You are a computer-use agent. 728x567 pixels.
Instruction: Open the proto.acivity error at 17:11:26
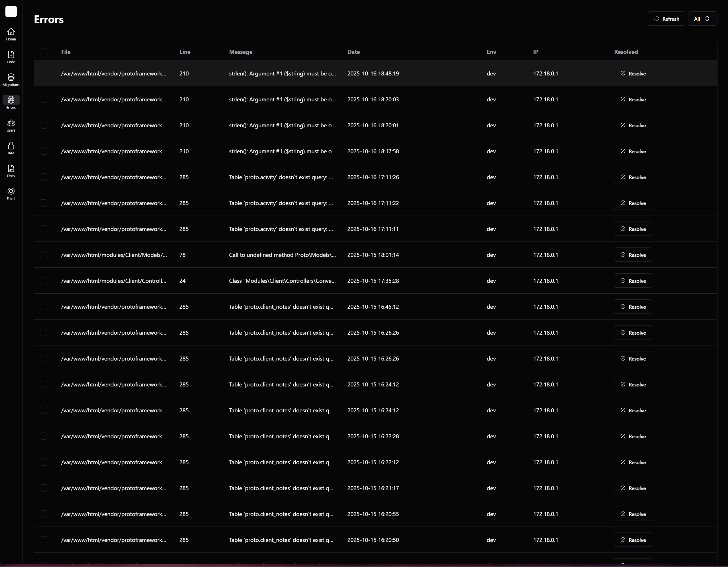(x=281, y=177)
